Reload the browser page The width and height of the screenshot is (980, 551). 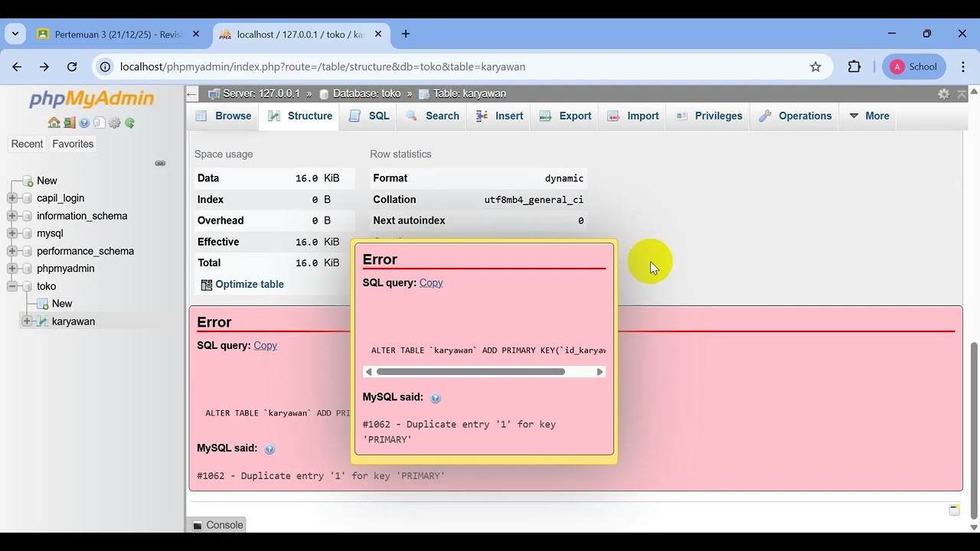pyautogui.click(x=72, y=67)
